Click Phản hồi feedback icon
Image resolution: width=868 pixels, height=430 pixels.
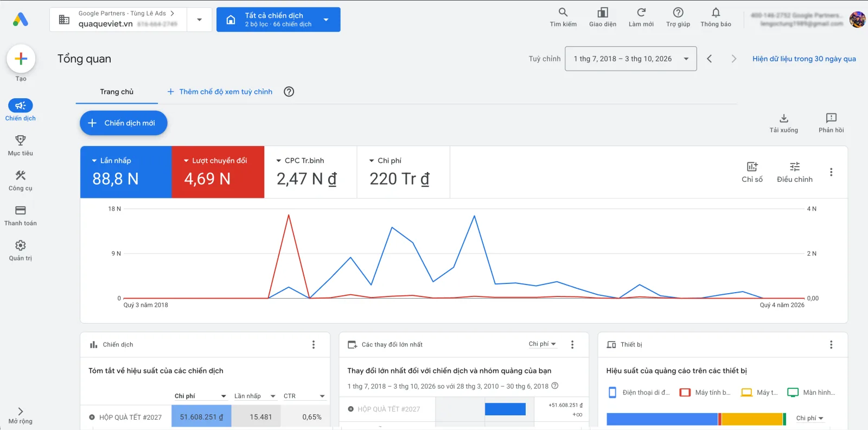[x=831, y=123]
